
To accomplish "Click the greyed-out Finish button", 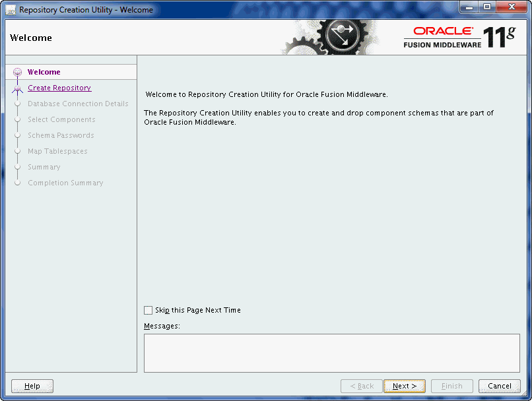I will tap(451, 386).
